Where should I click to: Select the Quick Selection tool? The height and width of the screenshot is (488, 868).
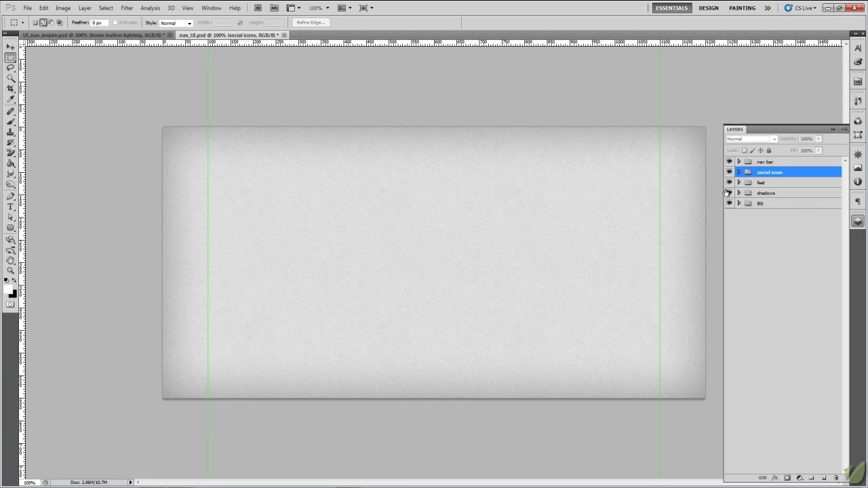pos(11,79)
